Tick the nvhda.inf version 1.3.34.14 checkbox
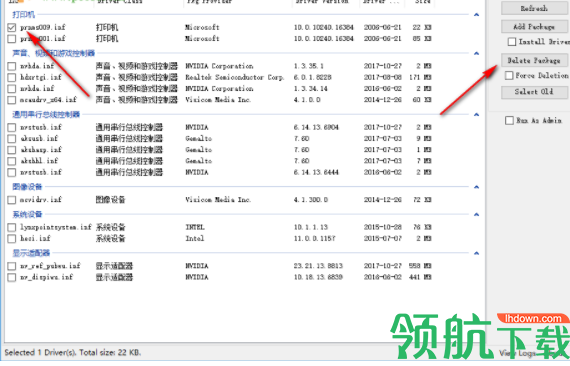Image resolution: width=570 pixels, height=366 pixels. point(12,89)
